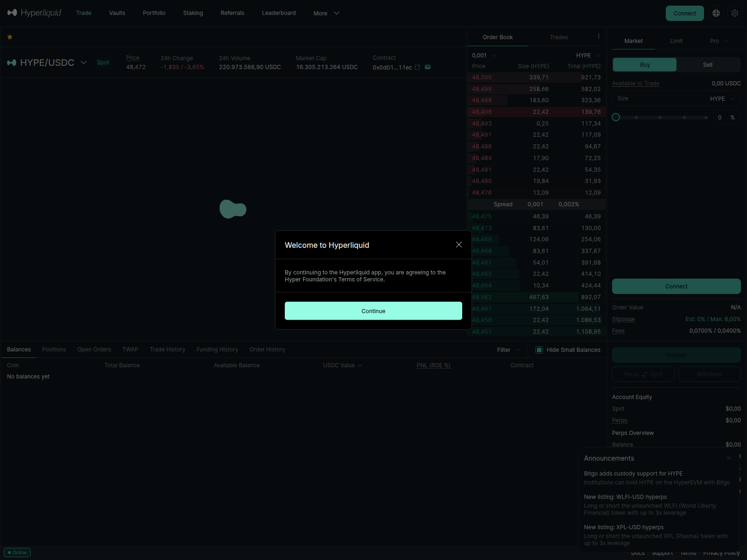Screen dimensions: 747x560
Task: Open the settings gear icon
Action: 735,13
